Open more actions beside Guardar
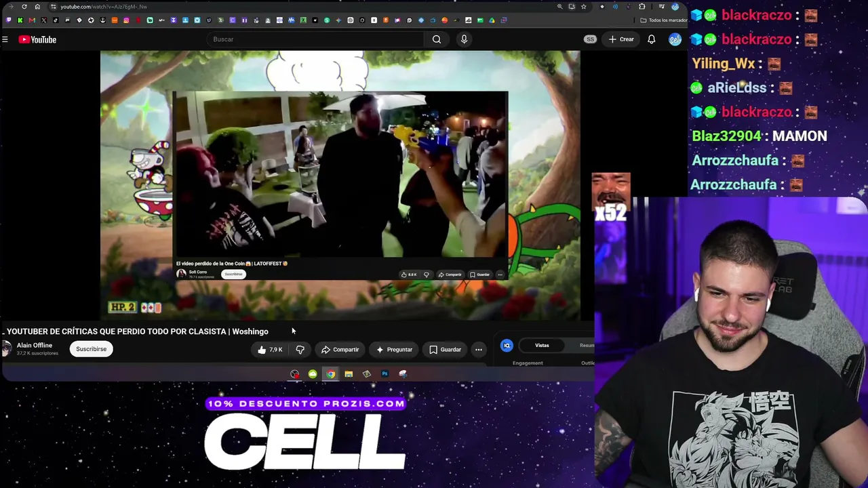Viewport: 868px width, 488px height. (479, 350)
